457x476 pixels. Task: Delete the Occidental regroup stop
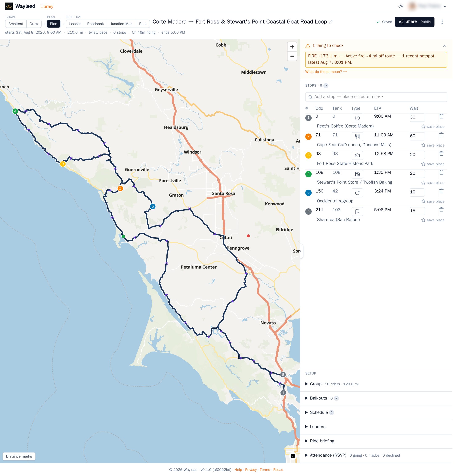coord(441,191)
